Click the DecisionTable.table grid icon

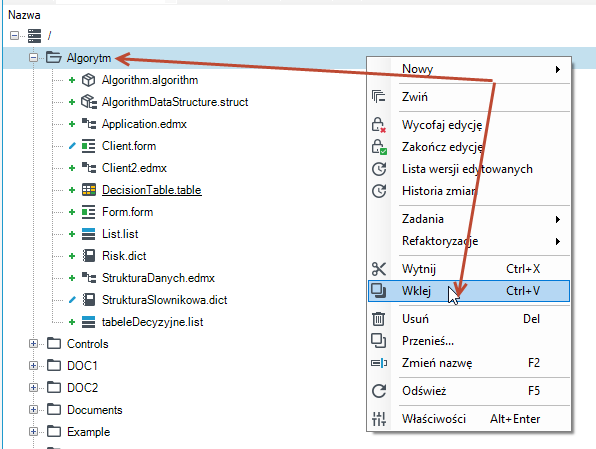89,190
